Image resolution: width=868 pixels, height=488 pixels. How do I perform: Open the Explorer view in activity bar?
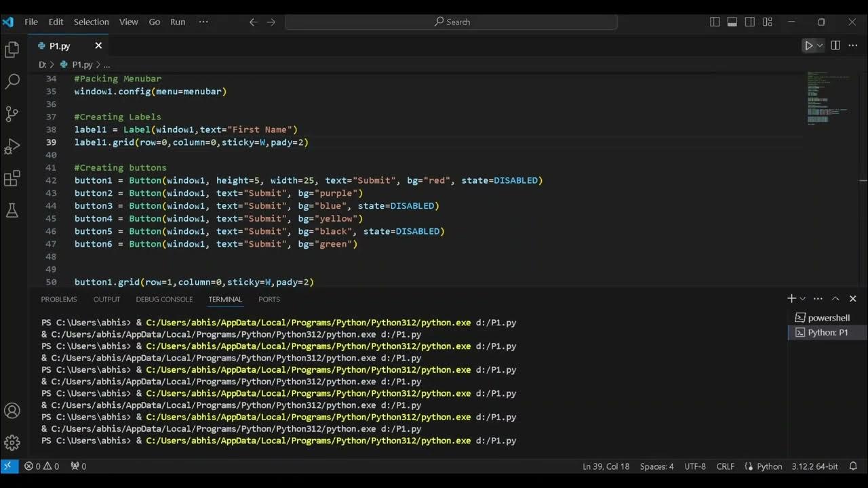tap(12, 49)
